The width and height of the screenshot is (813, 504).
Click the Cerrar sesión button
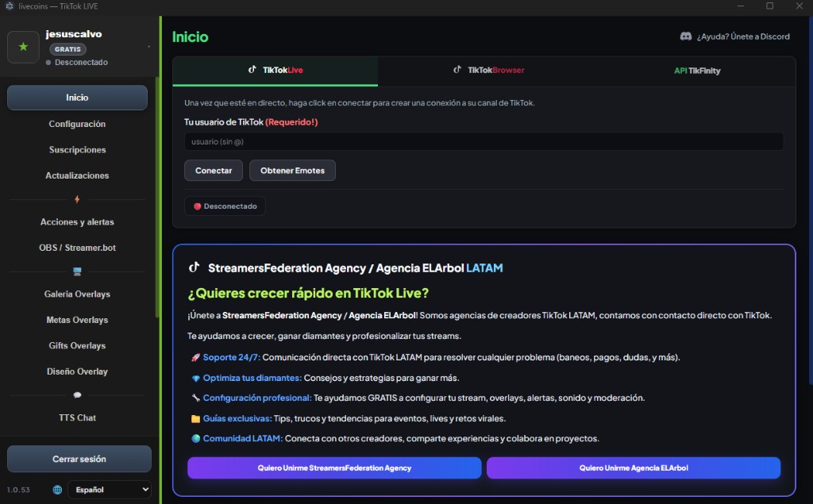tap(79, 459)
